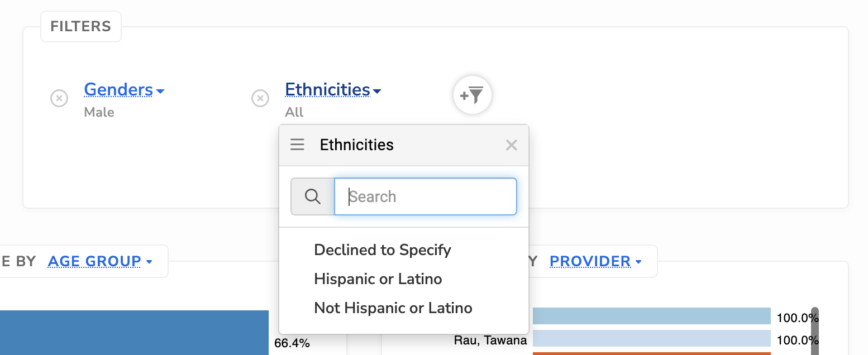
Task: Remove the Genders filter
Action: [x=59, y=98]
